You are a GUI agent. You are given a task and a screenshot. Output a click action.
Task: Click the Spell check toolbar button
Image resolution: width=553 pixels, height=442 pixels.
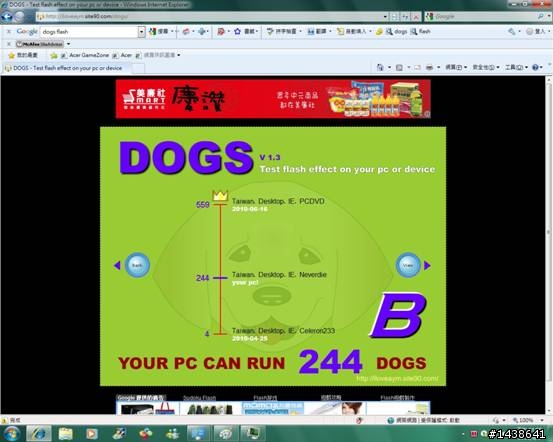[x=282, y=31]
